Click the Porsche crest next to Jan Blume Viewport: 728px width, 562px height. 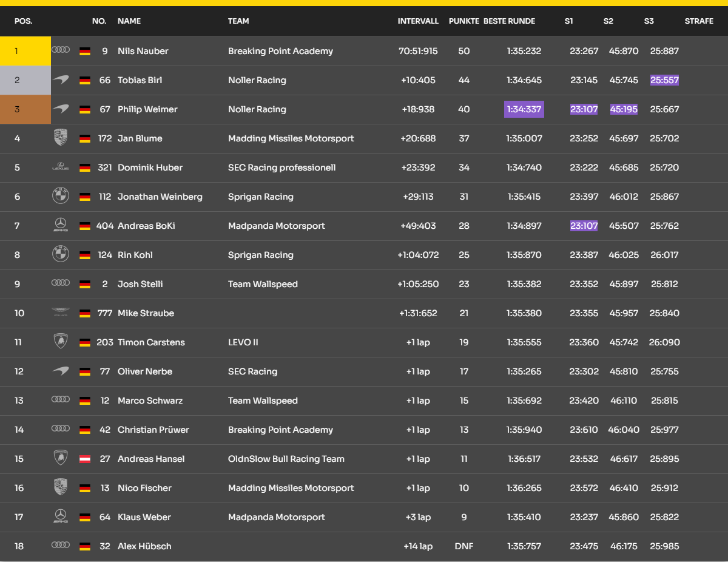(61, 138)
